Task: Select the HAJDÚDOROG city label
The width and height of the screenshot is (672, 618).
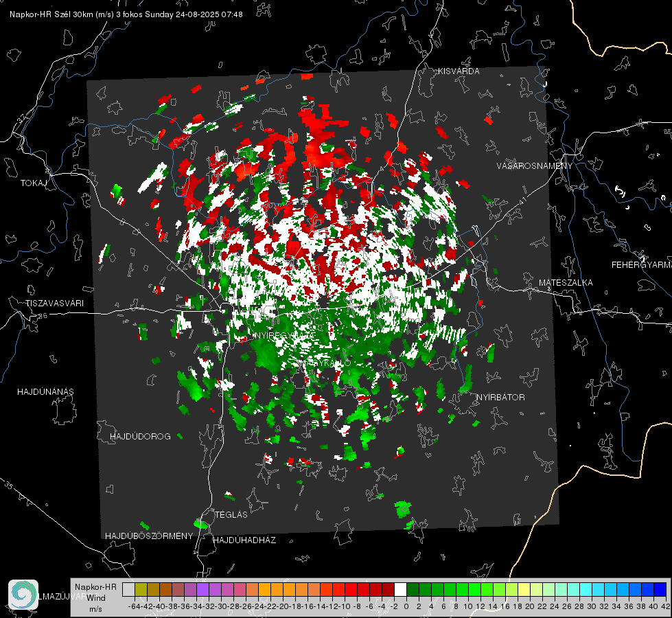Action: tap(140, 437)
